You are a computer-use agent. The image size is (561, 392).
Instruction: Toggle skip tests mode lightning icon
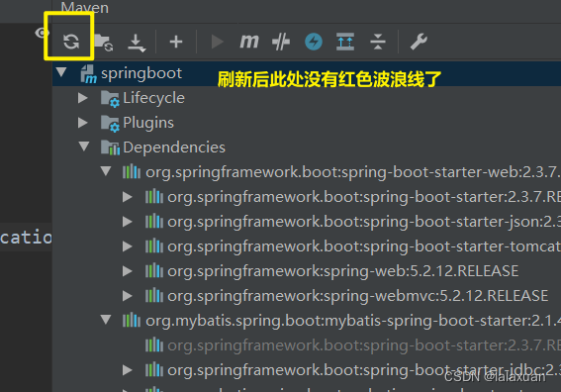pos(314,42)
